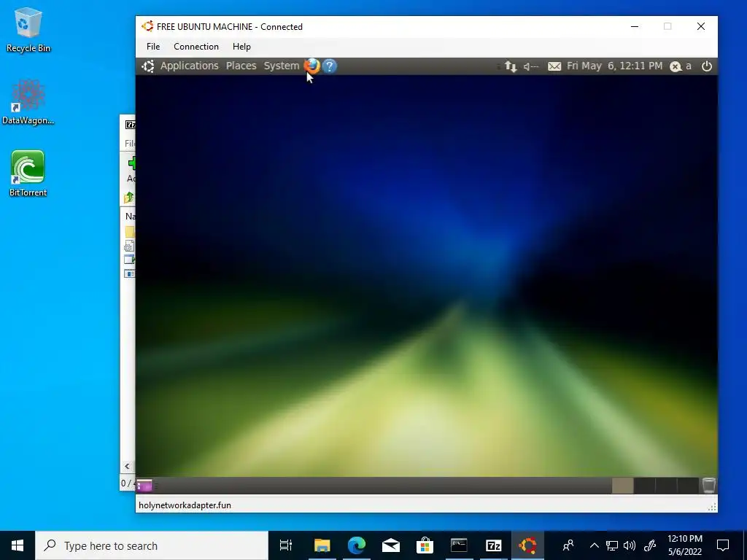Select the Recycle Bin desktop icon

coord(28,29)
